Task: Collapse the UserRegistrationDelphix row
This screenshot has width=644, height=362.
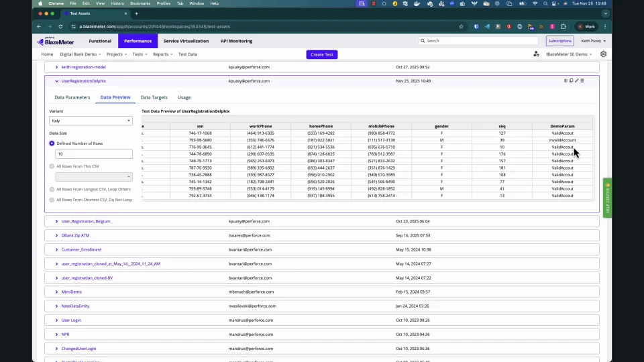Action: coord(56,81)
